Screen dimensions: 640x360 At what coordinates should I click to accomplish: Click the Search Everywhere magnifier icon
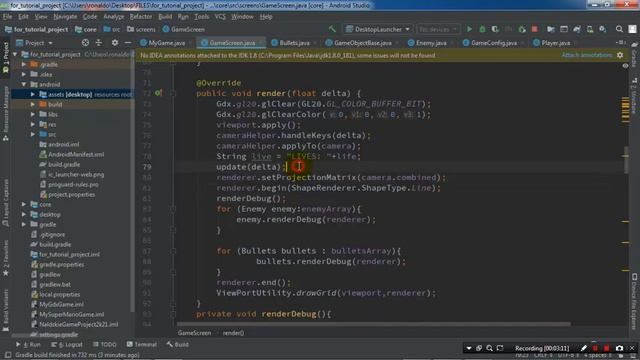[619, 29]
